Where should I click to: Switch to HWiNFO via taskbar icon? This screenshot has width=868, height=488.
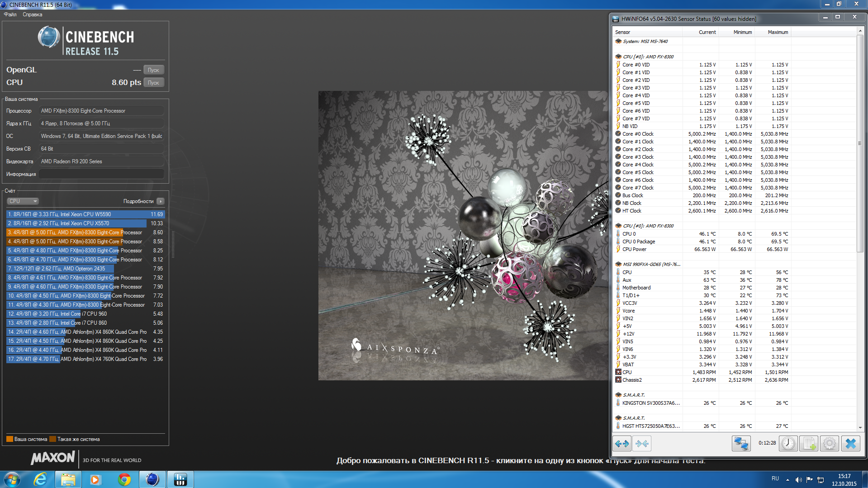[x=180, y=479]
